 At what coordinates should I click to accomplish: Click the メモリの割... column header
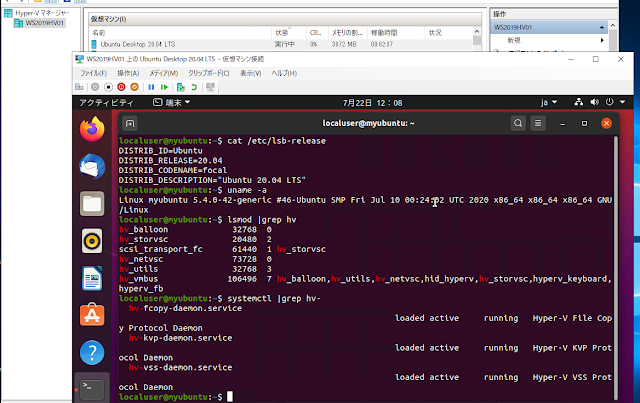coord(348,32)
